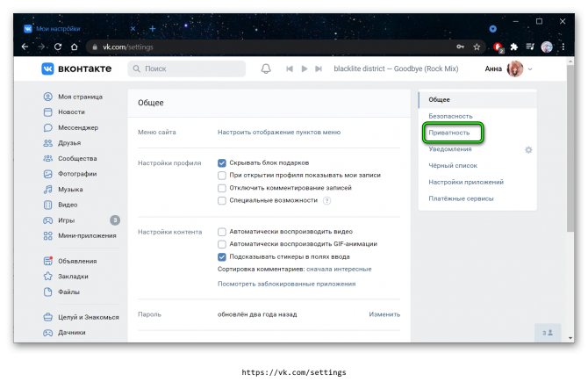The width and height of the screenshot is (588, 389).
Task: Click Настроить отображение пунктов меню link
Action: pyautogui.click(x=279, y=132)
